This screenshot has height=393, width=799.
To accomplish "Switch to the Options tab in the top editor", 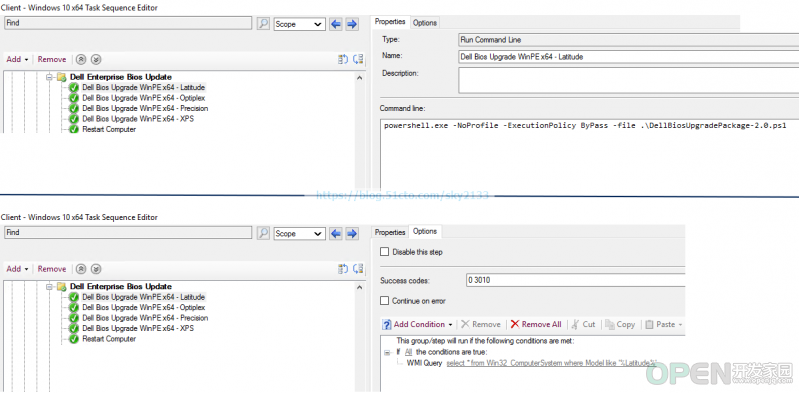I will pos(424,22).
